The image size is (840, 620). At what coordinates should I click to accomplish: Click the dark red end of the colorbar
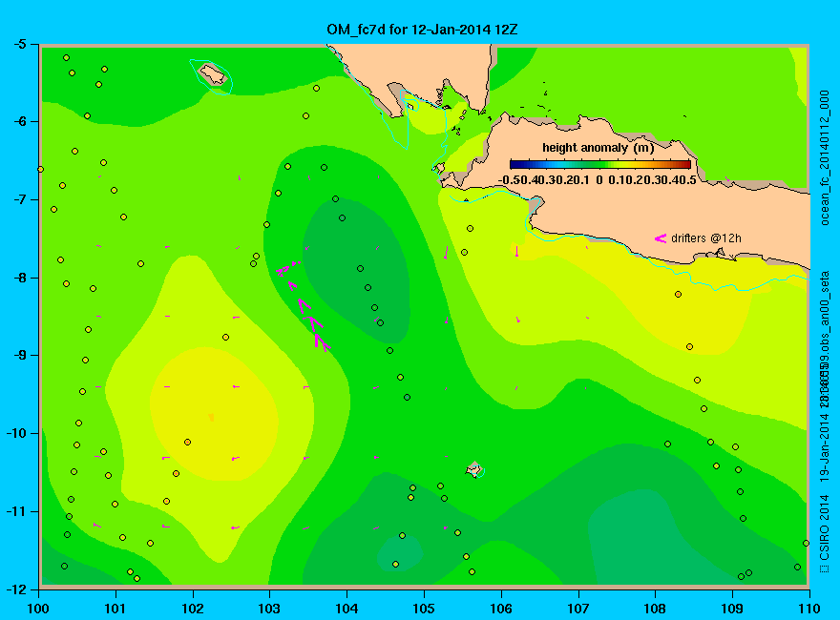(687, 165)
